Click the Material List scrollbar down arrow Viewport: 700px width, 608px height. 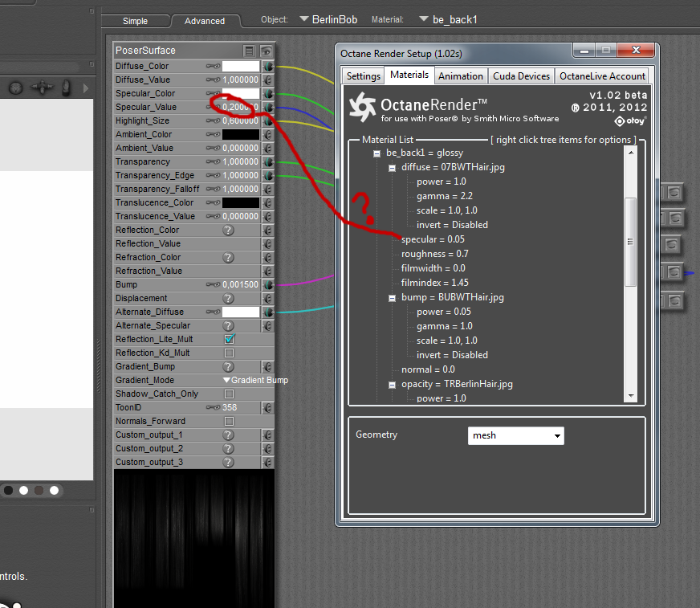[x=631, y=396]
